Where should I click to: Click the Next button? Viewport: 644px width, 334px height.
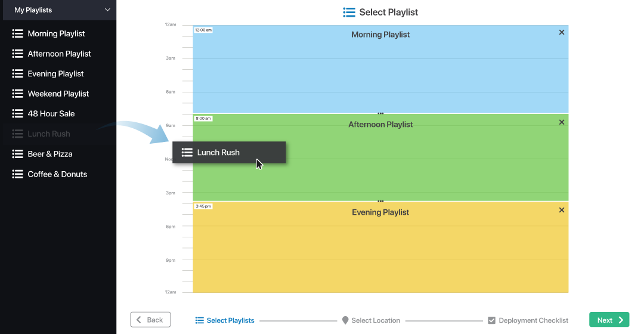point(609,320)
